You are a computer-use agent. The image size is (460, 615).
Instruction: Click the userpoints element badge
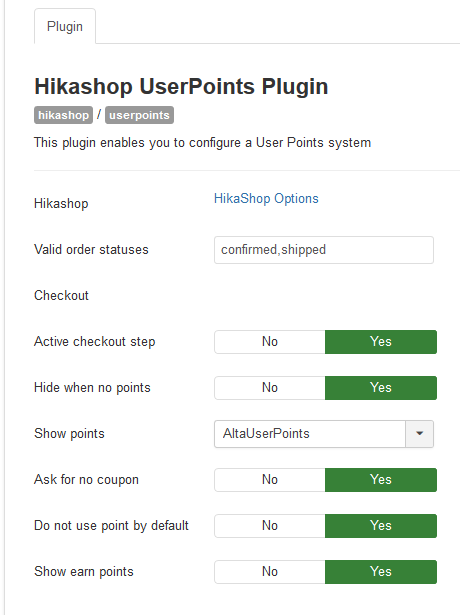tap(139, 115)
